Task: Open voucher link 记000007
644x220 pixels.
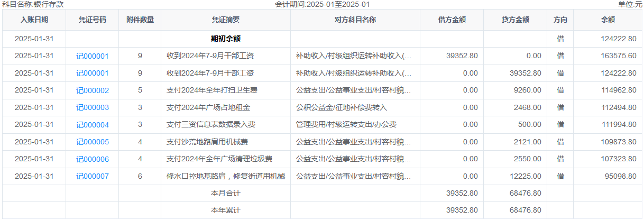Action: [93, 176]
